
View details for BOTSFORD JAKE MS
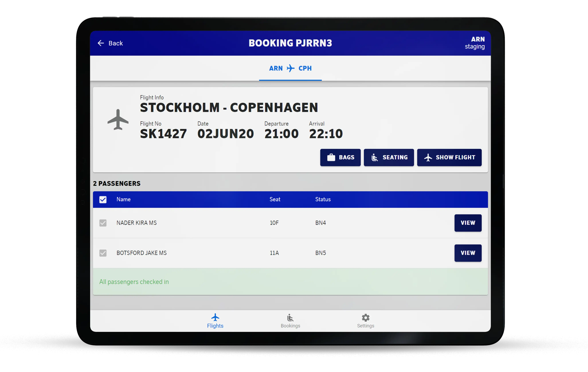468,253
